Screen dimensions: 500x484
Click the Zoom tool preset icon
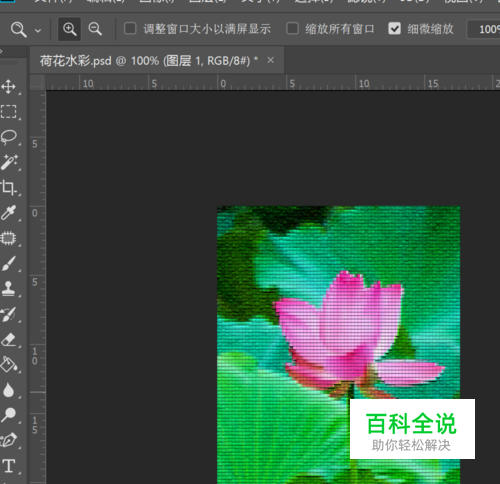pyautogui.click(x=18, y=29)
